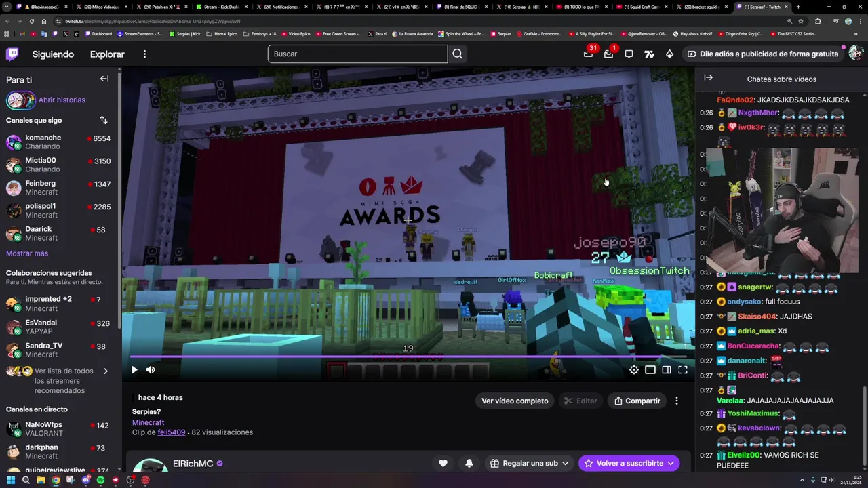Expand list of recommended streamers

tap(58, 381)
